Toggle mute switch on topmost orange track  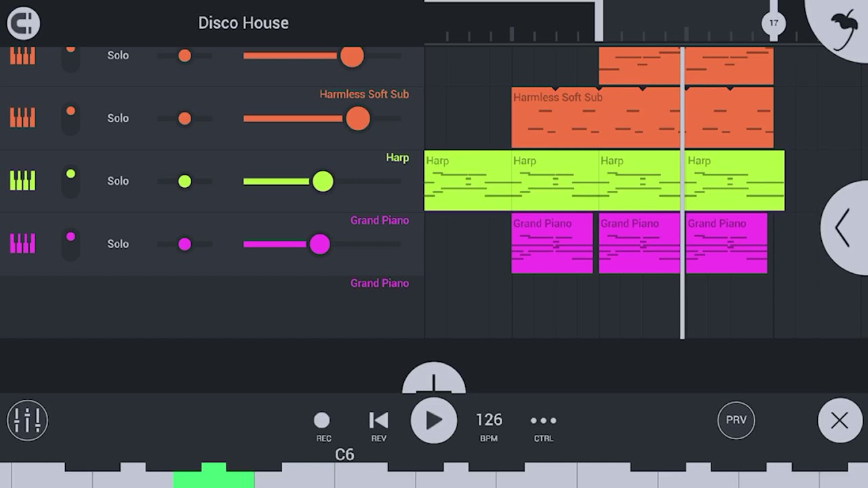pyautogui.click(x=71, y=58)
